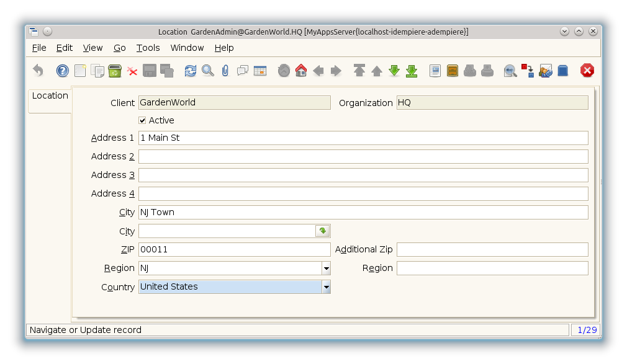The image size is (627, 364).
Task: Go to last record green arrow
Action: (412, 71)
